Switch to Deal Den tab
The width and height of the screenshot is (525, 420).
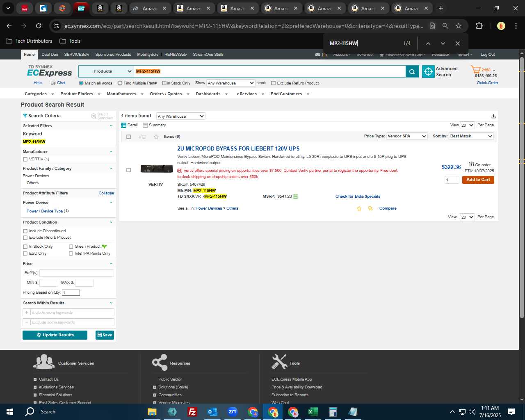(x=50, y=55)
